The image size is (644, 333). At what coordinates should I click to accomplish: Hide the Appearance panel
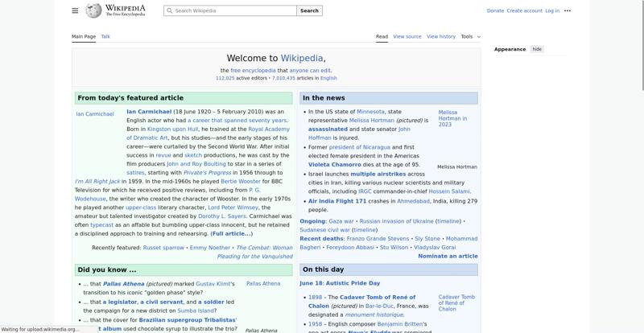pyautogui.click(x=537, y=49)
